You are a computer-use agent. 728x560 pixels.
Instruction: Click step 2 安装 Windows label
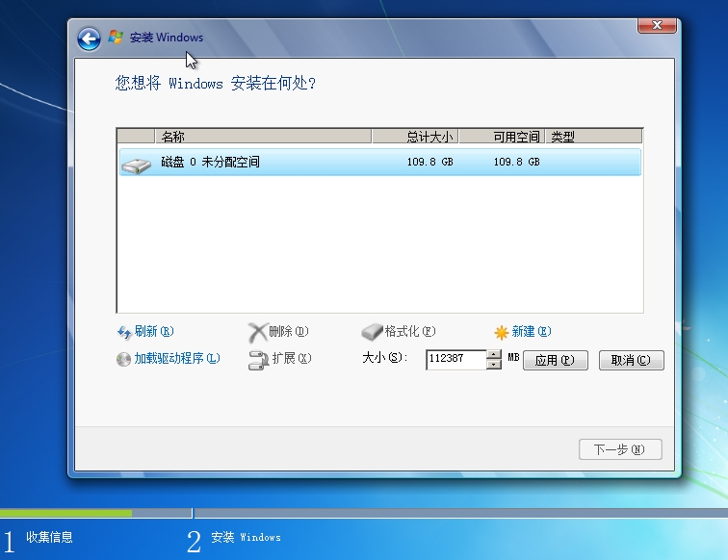(x=246, y=537)
